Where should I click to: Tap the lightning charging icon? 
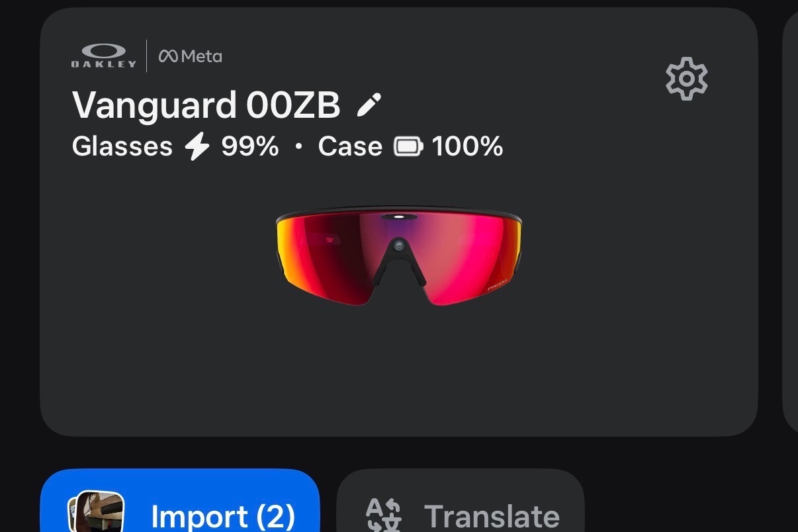197,146
